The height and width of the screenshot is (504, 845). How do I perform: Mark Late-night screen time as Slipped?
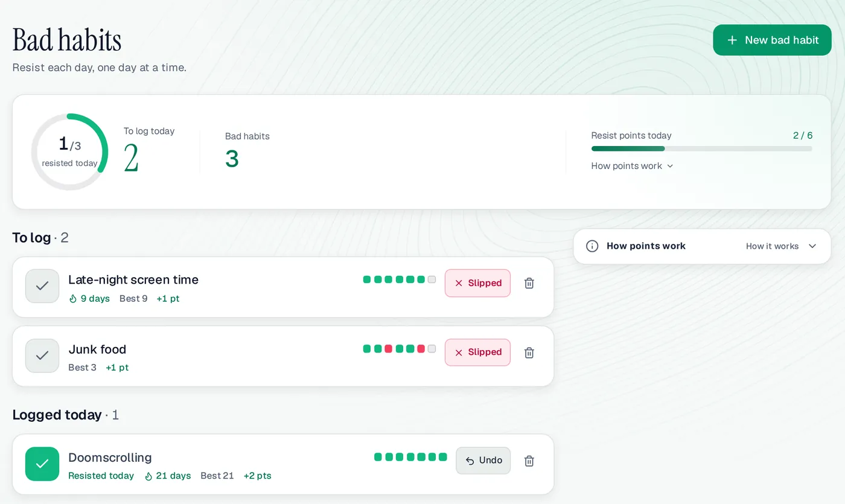pyautogui.click(x=477, y=283)
